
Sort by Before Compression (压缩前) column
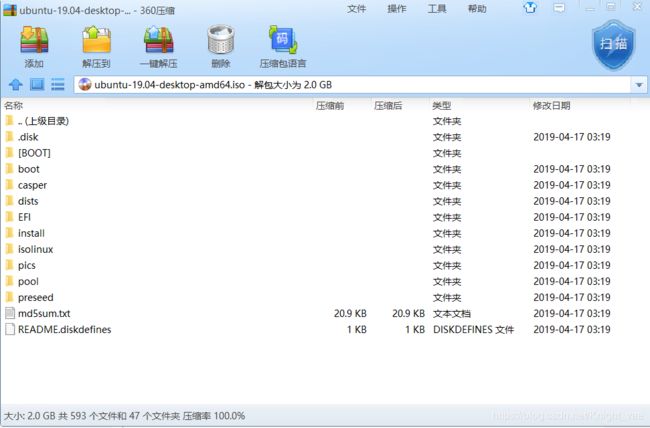click(x=330, y=105)
